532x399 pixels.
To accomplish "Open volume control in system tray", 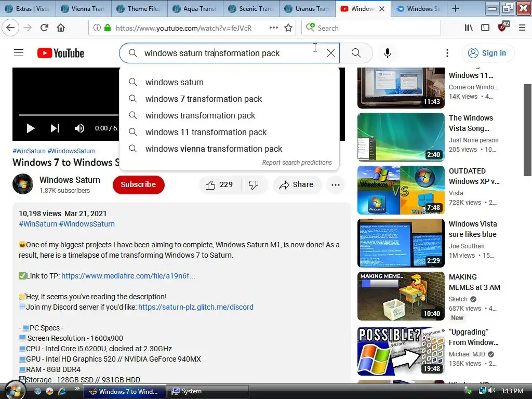I will [493, 391].
